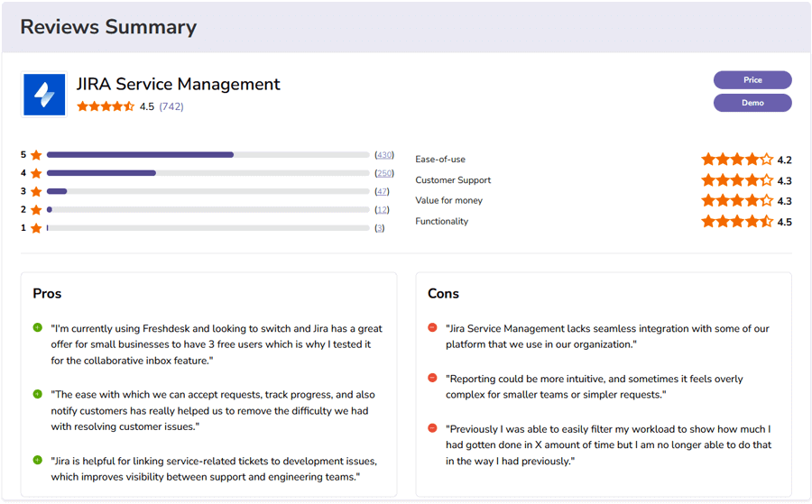Click the overall 4.5 star rating icons
Image resolution: width=812 pixels, height=504 pixels.
tap(106, 106)
